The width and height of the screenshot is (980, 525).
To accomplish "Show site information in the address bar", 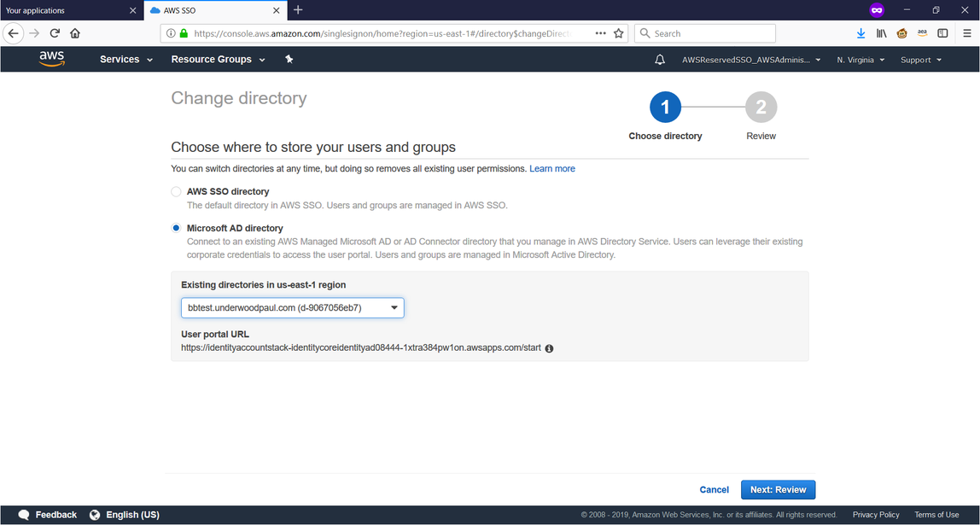I will pyautogui.click(x=172, y=34).
